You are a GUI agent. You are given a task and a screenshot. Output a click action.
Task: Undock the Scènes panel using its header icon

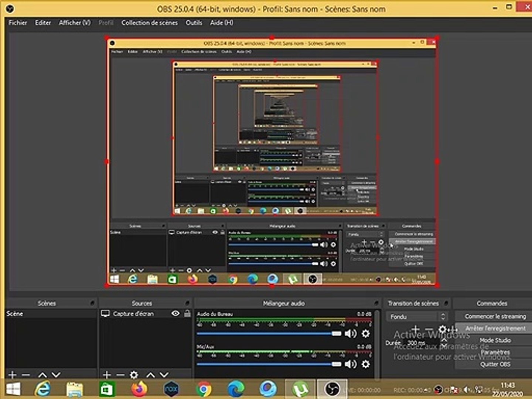pos(92,303)
